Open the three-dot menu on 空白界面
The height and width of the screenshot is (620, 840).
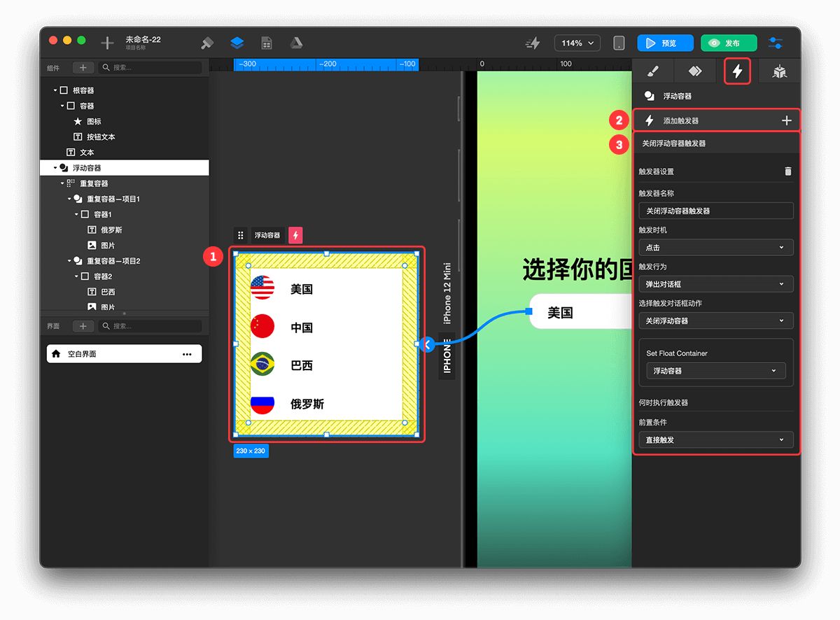187,354
